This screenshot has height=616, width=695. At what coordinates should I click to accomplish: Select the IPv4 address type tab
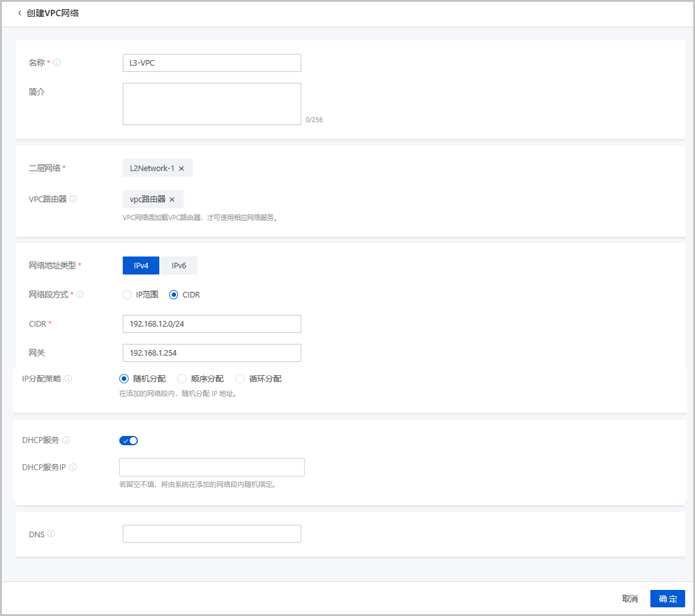[141, 265]
